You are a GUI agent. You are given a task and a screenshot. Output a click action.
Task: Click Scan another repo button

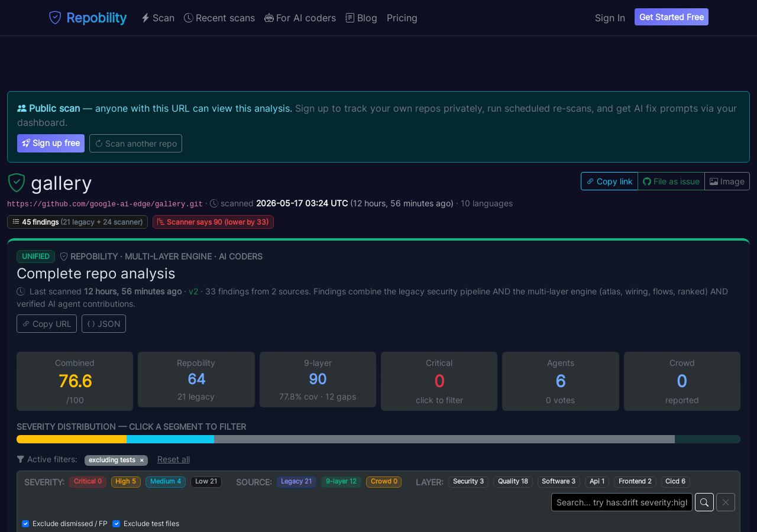click(135, 143)
